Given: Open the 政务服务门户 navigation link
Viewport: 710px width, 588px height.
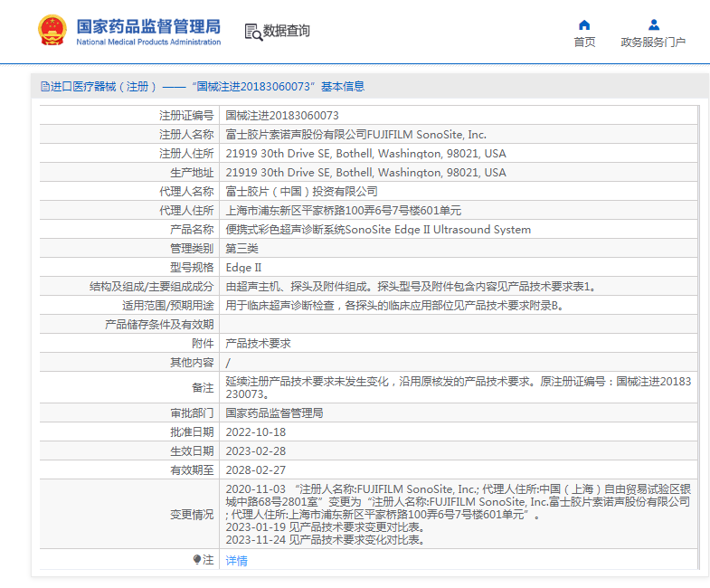Looking at the screenshot, I should [x=653, y=42].
